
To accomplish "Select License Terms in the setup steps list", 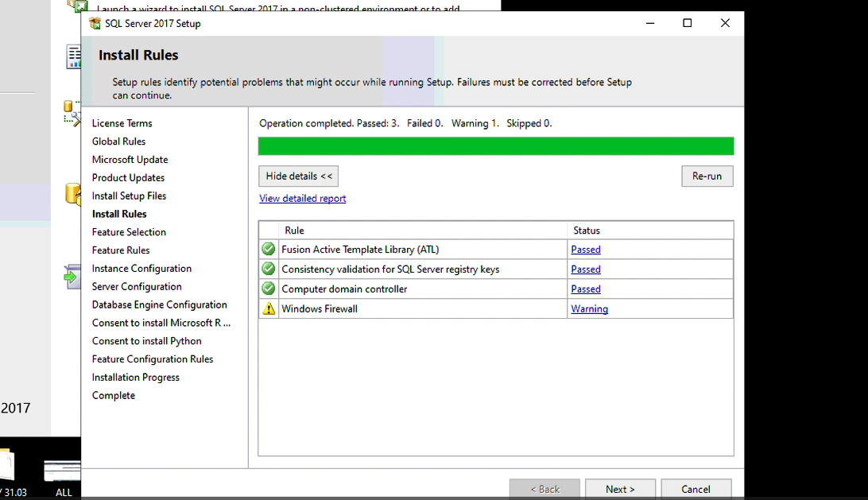I will 122,123.
